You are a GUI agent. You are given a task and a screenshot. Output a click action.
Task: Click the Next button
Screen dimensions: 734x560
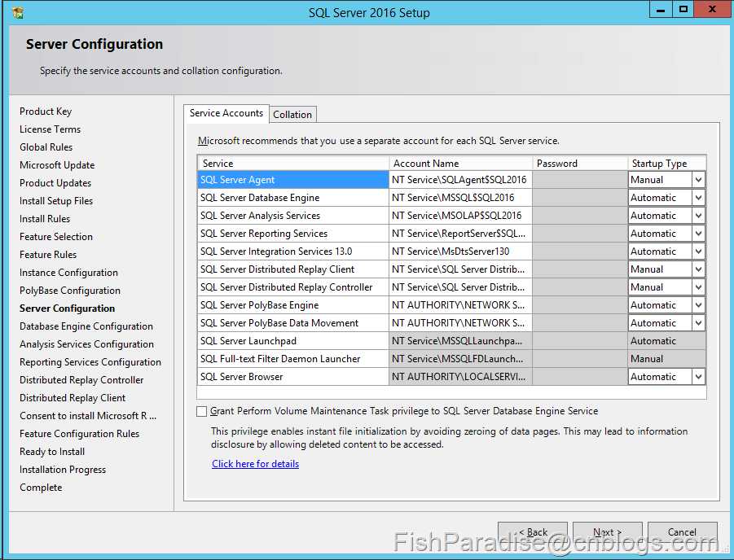607,532
